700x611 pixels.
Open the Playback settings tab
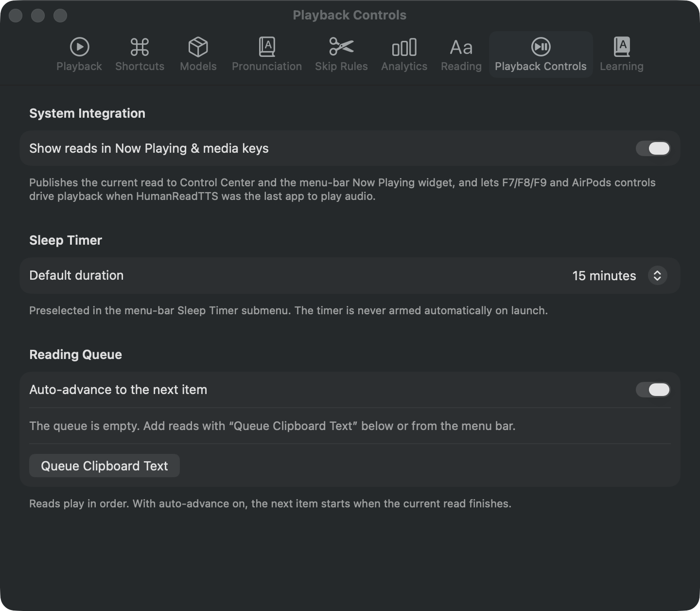tap(79, 54)
